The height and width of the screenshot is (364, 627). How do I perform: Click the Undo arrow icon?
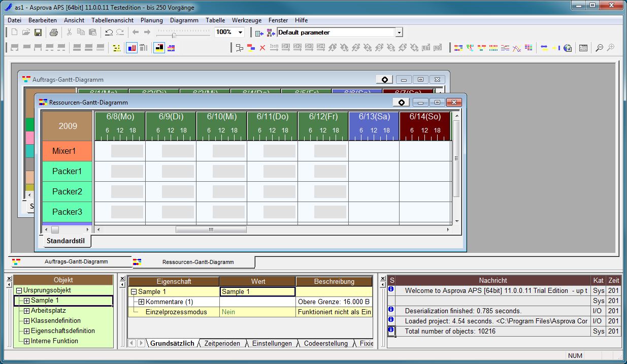click(109, 32)
